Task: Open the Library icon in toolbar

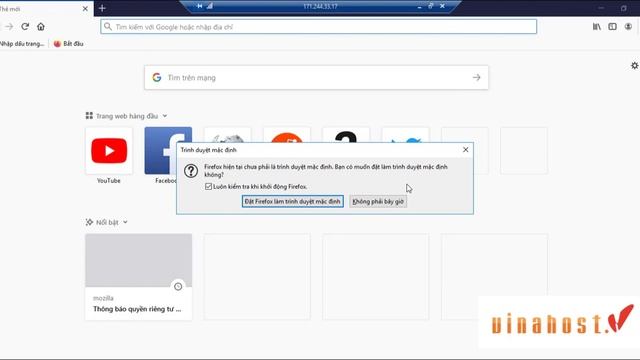Action: (x=596, y=27)
